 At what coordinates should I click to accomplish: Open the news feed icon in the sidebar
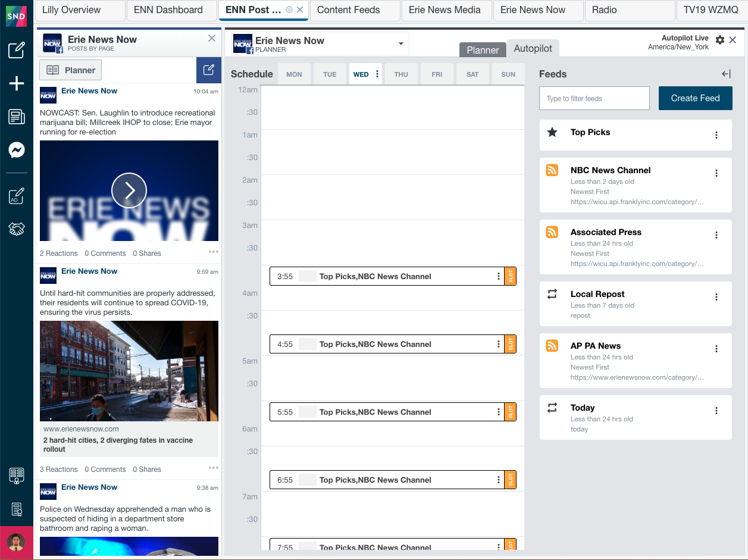click(x=17, y=117)
